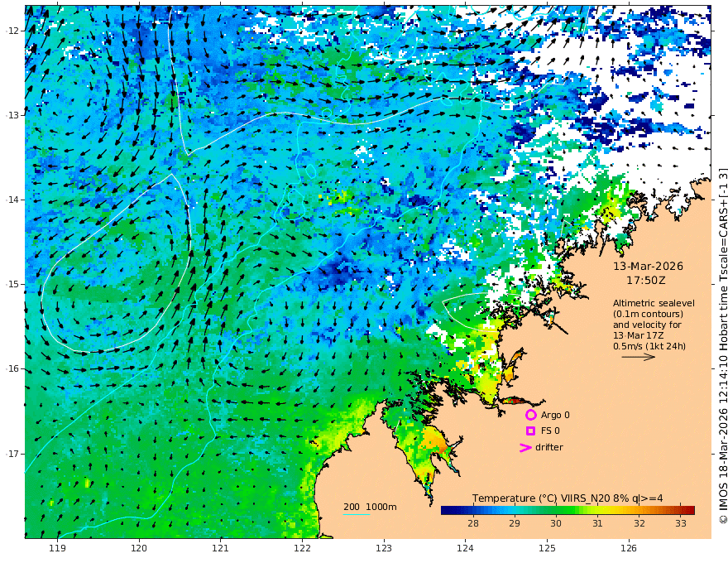The image size is (728, 563).
Task: Click the color bar tick label 29
Action: 515,523
